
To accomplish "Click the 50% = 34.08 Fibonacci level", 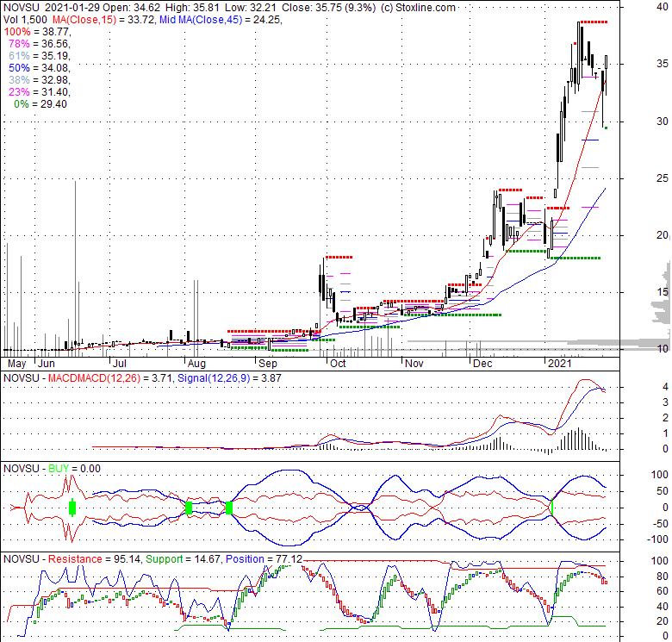I will click(40, 68).
